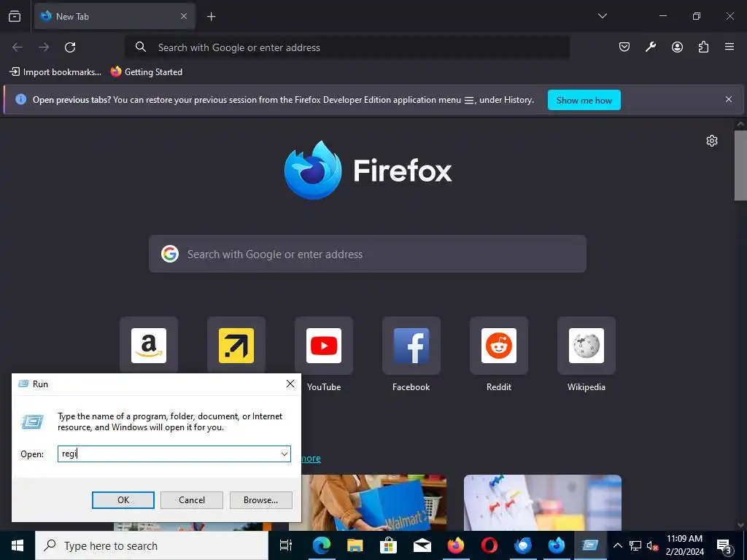Screen dimensions: 747x560
Task: Open the network tray icon
Action: (x=635, y=545)
